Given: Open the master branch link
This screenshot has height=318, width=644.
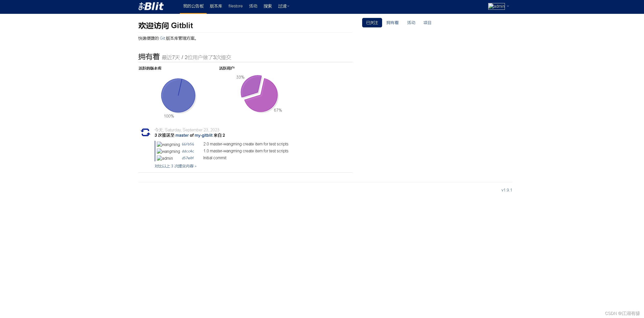Looking at the screenshot, I should click(182, 135).
